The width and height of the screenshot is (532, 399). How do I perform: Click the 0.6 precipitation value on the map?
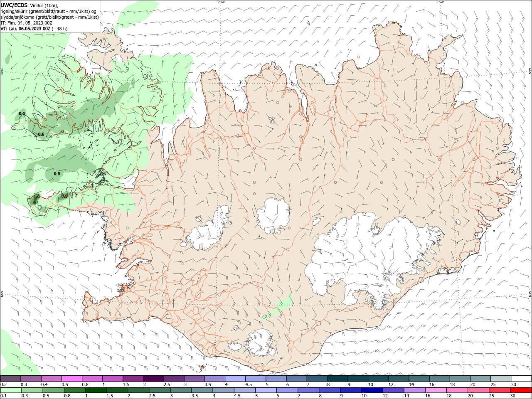41,134
